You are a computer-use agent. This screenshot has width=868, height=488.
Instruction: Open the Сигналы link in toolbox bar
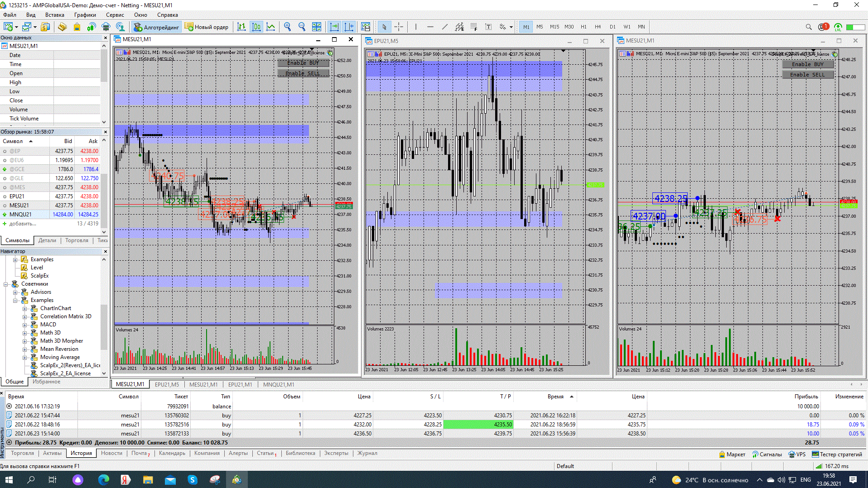[x=767, y=455]
